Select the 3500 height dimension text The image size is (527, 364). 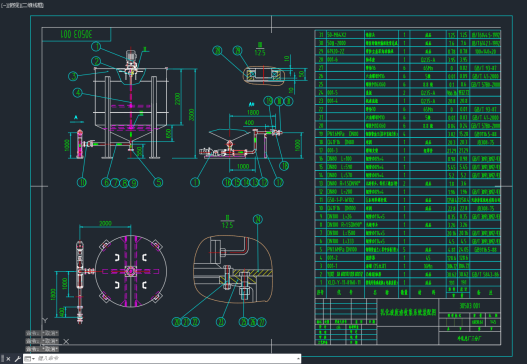click(x=192, y=115)
